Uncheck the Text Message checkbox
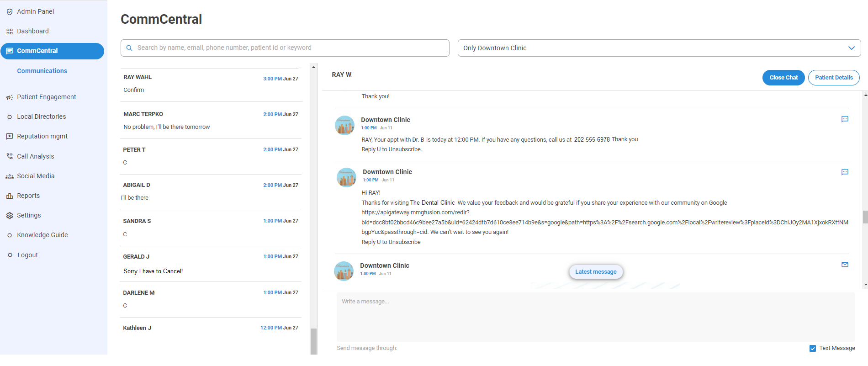The width and height of the screenshot is (868, 366). 813,348
